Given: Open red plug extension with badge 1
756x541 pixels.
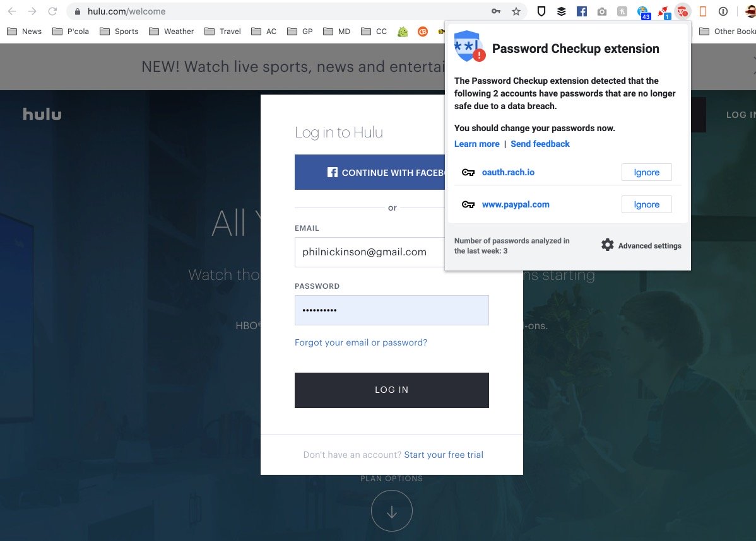Looking at the screenshot, I should pyautogui.click(x=664, y=12).
